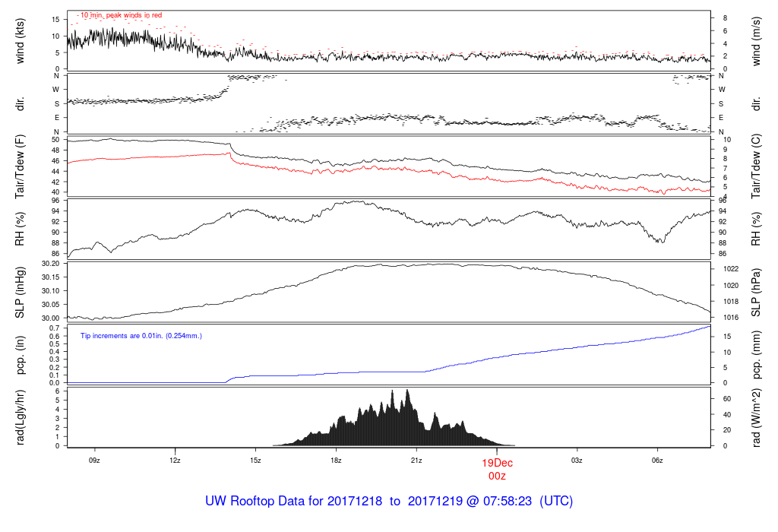This screenshot has width=778, height=532.
Task: Click the red '19Dec' date label
Action: (x=497, y=463)
